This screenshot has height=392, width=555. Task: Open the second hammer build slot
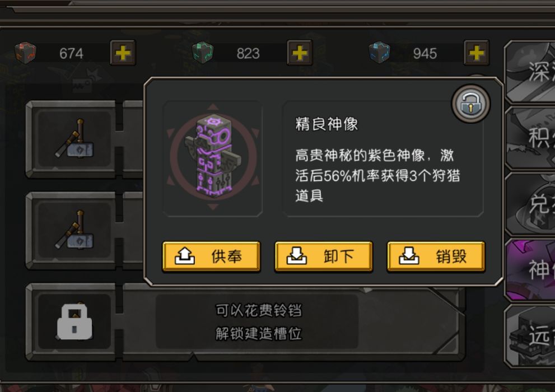point(74,231)
